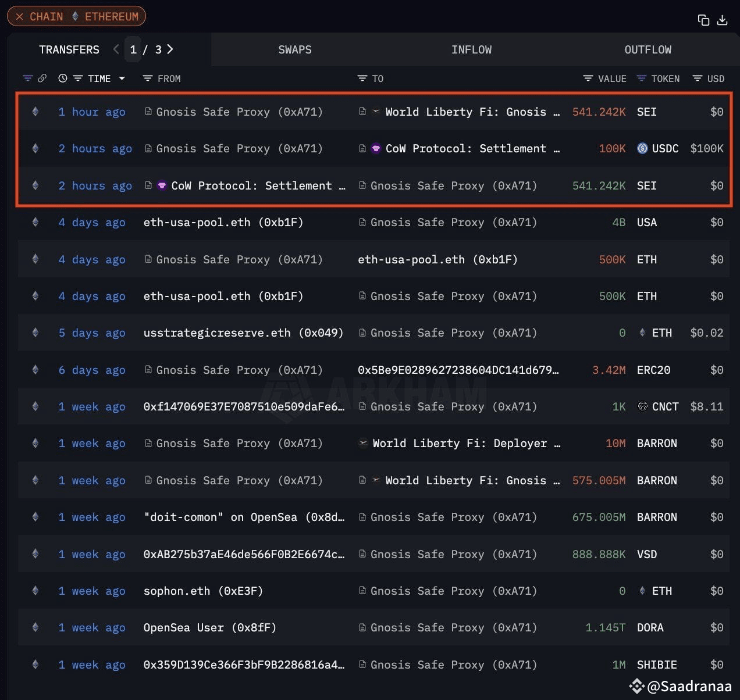Open CoW Protocol: Settlement sender in SEI row
740x700 pixels.
click(x=258, y=185)
